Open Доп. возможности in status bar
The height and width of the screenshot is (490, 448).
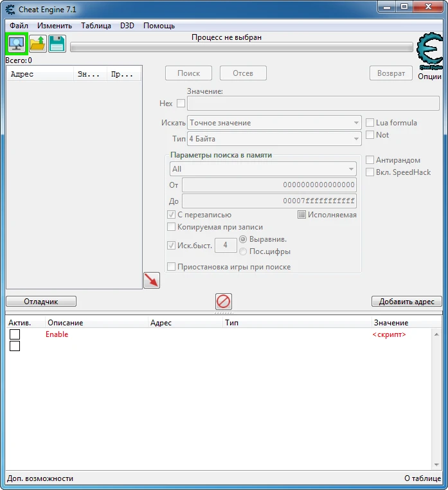(x=40, y=478)
